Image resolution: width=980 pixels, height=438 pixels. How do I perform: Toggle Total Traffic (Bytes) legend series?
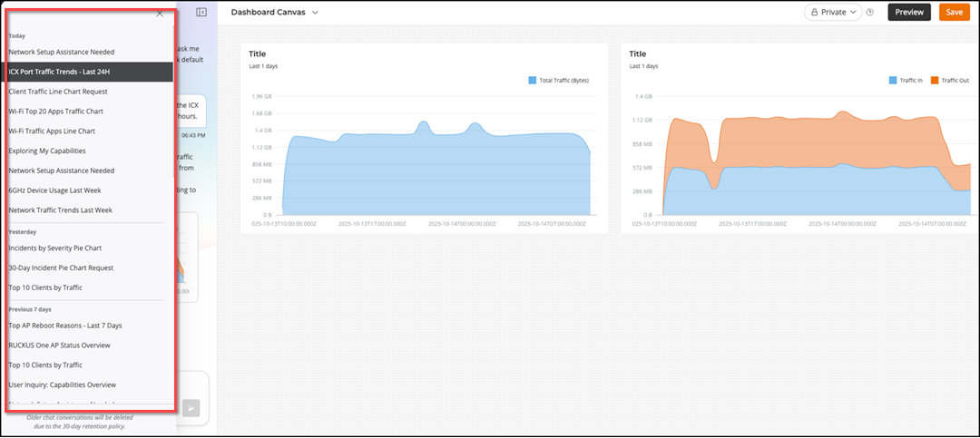(x=558, y=81)
